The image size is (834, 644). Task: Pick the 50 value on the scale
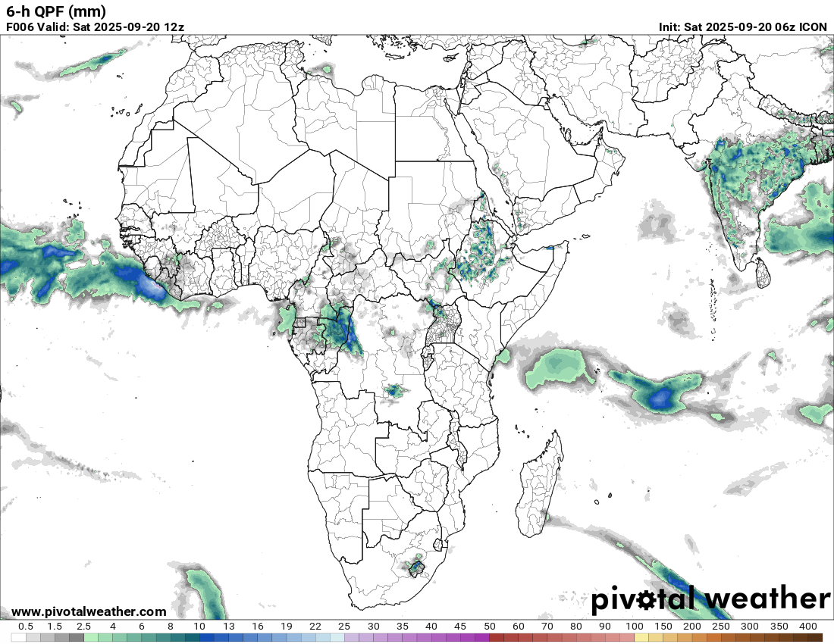click(489, 627)
